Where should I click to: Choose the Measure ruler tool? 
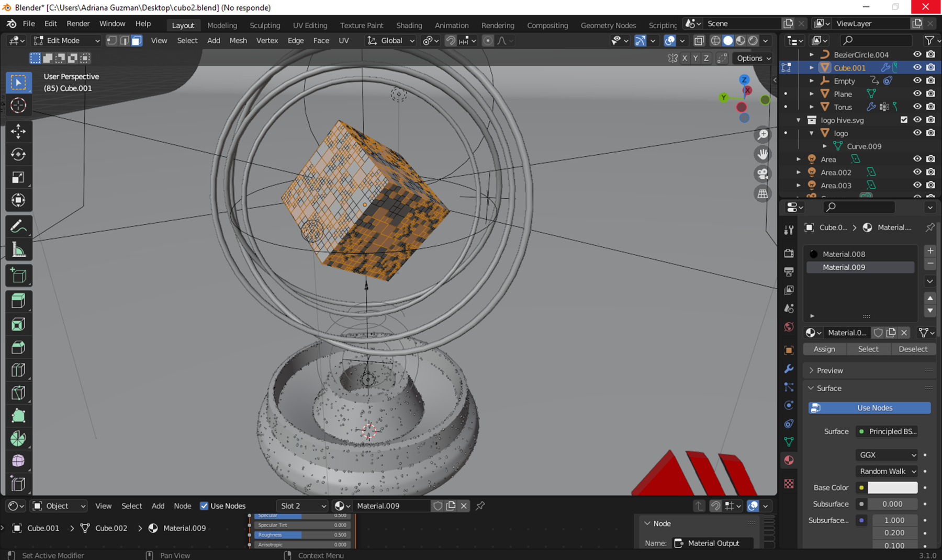(x=18, y=249)
